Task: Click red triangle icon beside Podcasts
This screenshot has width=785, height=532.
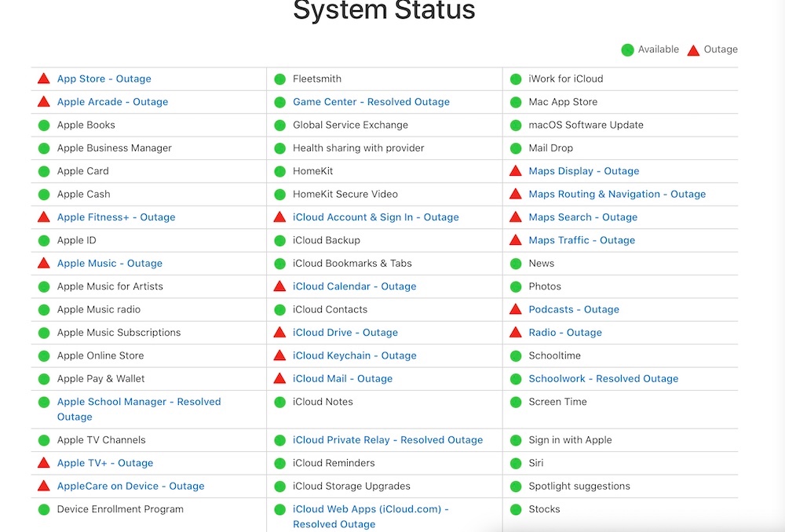Action: [x=516, y=309]
